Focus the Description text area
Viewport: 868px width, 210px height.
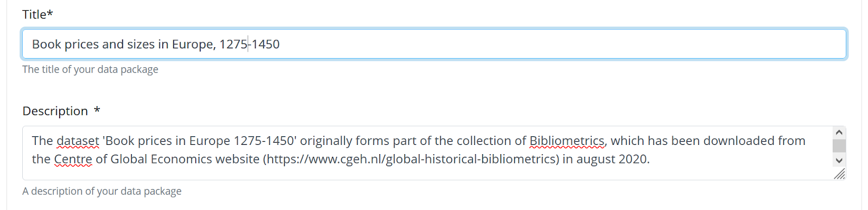427,153
